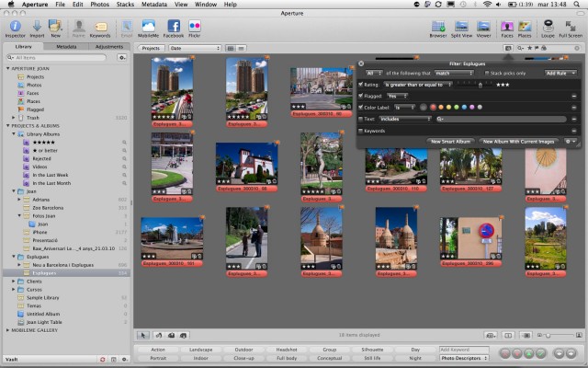This screenshot has height=368, width=588.
Task: Click the list view button in the browser bar
Action: coord(241,48)
